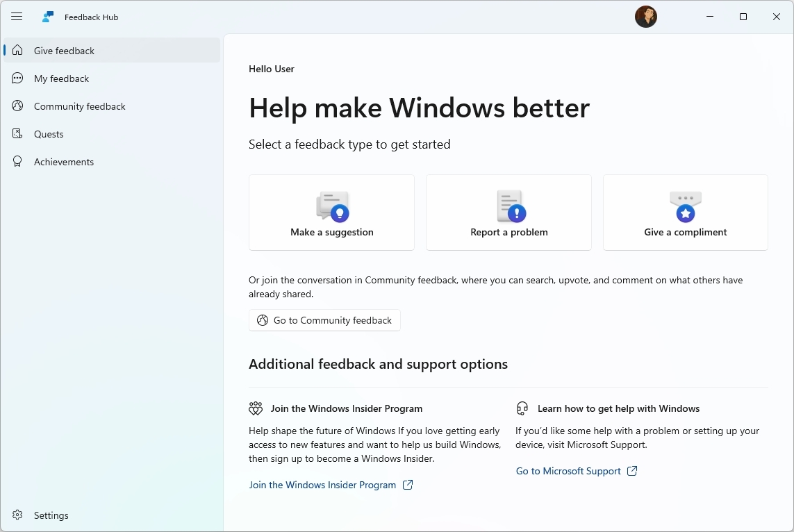Click the My feedback speech bubble icon

[x=16, y=78]
